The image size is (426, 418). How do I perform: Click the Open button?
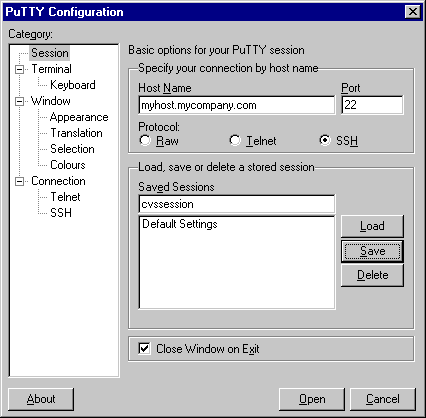(x=312, y=399)
